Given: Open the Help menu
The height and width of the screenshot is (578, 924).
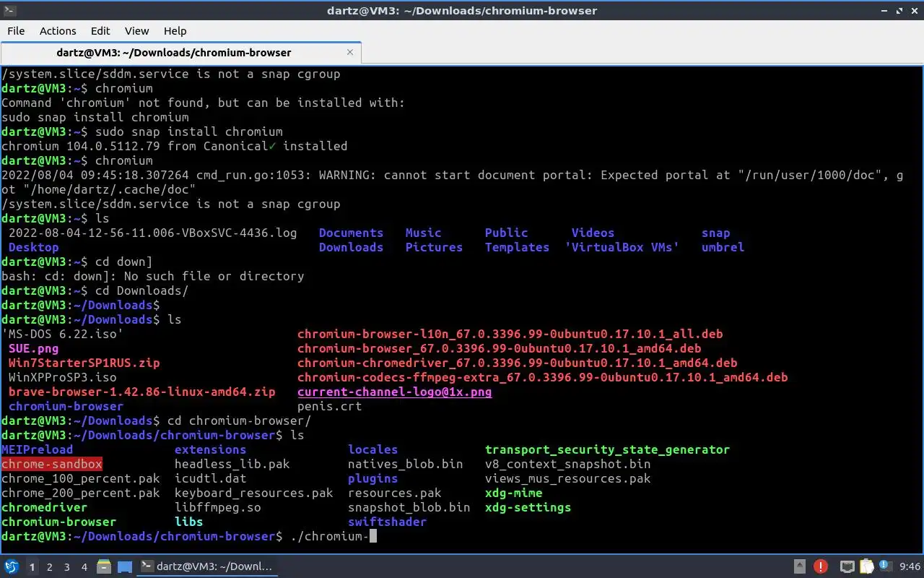Looking at the screenshot, I should click(175, 31).
